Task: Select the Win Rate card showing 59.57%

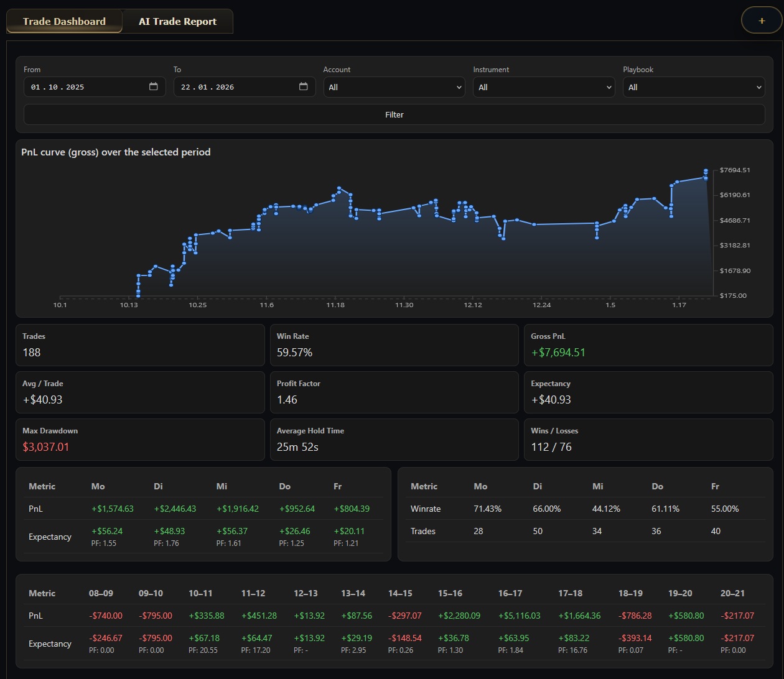Action: tap(394, 345)
